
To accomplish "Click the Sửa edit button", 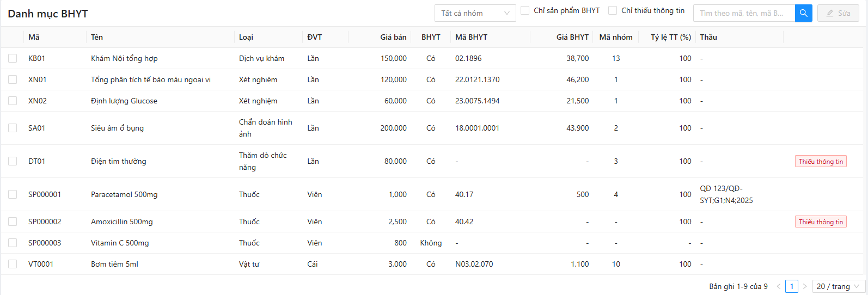I will 838,13.
